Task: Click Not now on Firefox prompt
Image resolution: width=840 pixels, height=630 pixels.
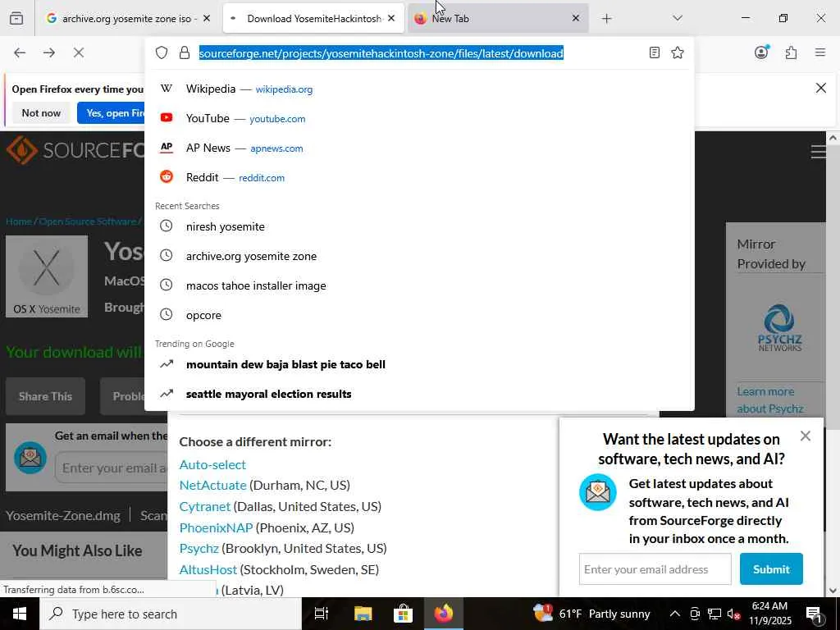Action: tap(41, 113)
